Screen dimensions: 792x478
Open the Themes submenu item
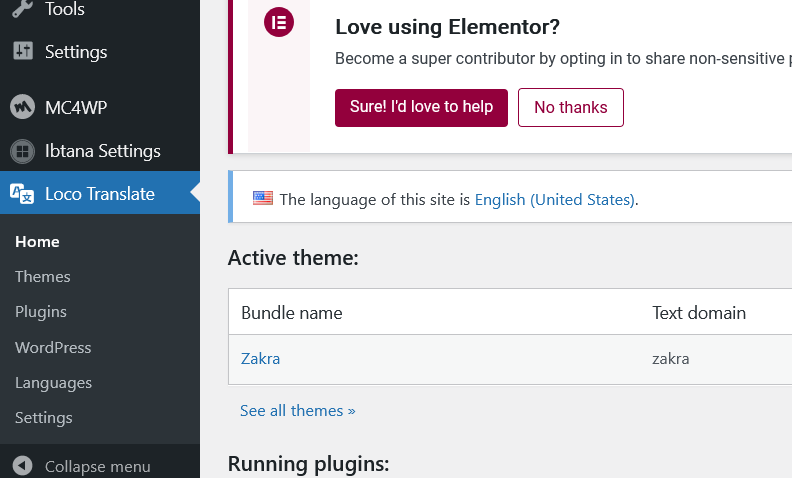(42, 276)
